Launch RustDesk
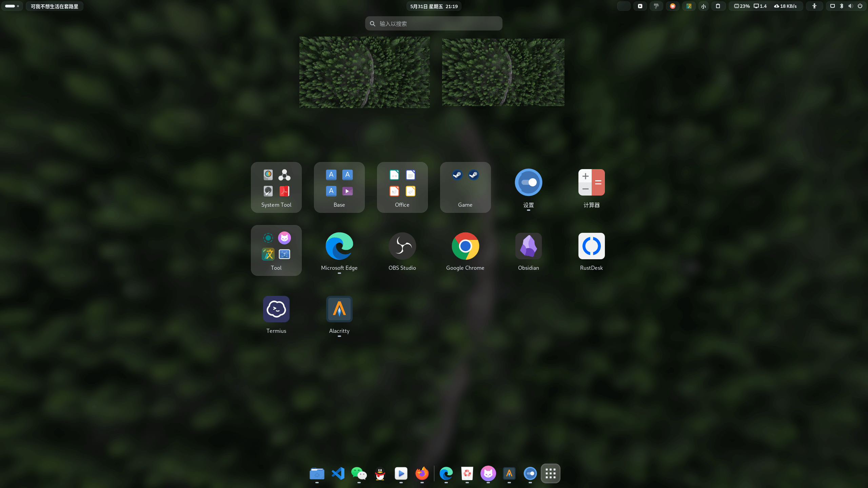868x488 pixels. 591,250
